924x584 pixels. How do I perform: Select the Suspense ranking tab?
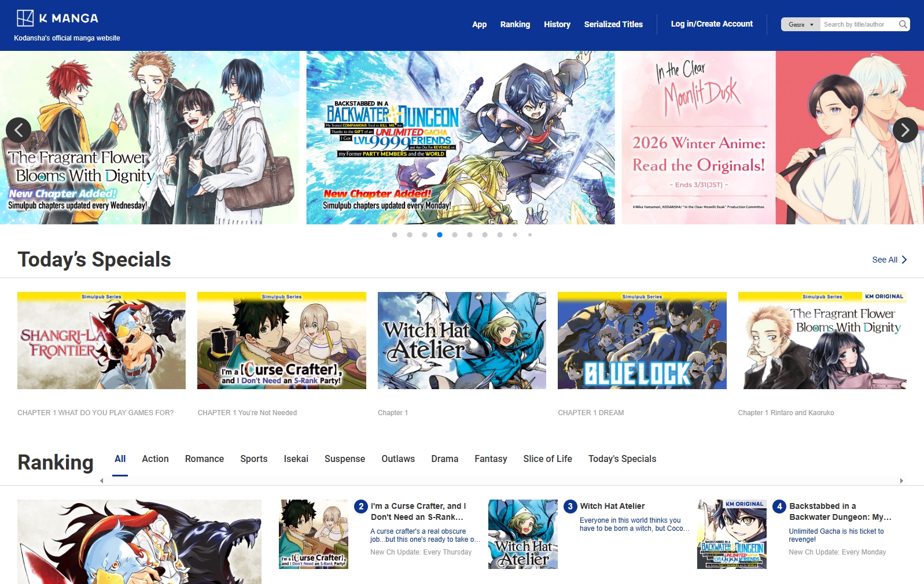[344, 459]
